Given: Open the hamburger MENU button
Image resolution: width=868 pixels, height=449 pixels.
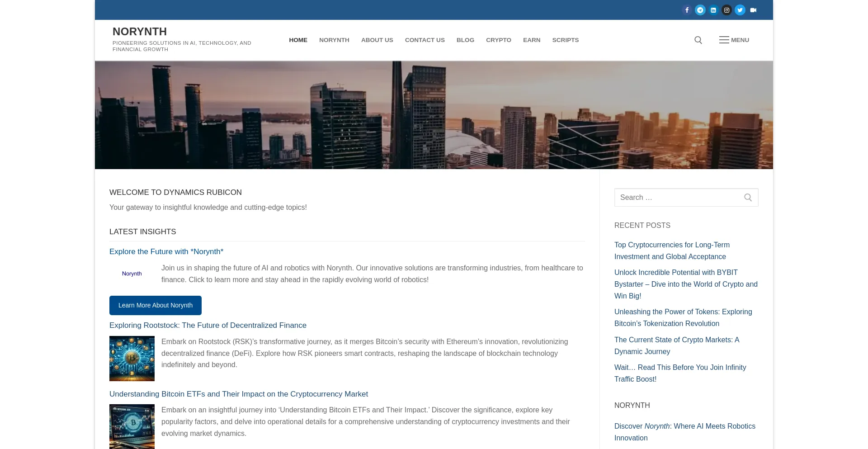Looking at the screenshot, I should 734,40.
